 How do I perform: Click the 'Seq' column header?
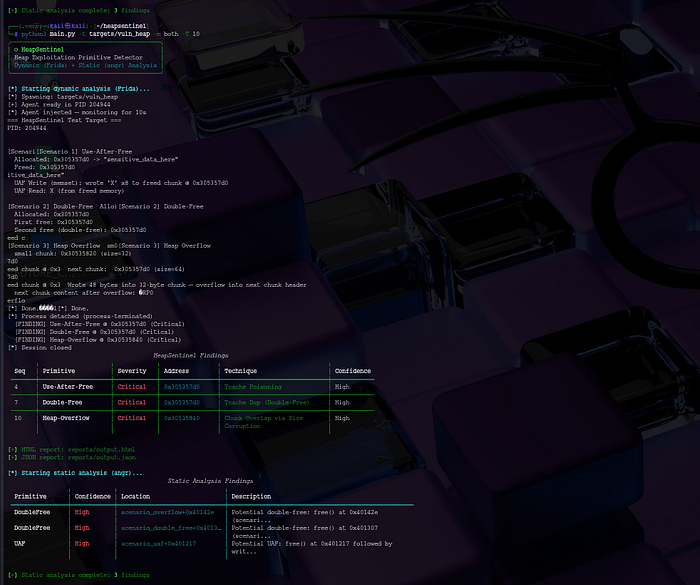pos(20,371)
